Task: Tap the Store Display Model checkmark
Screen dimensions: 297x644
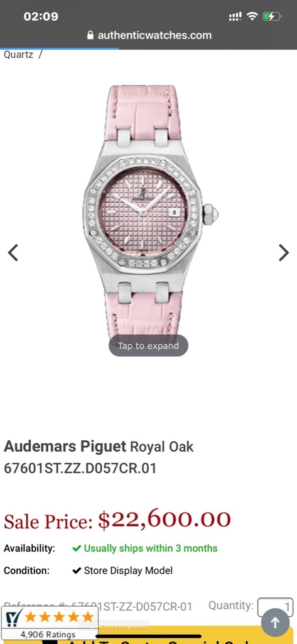Action: tap(77, 570)
